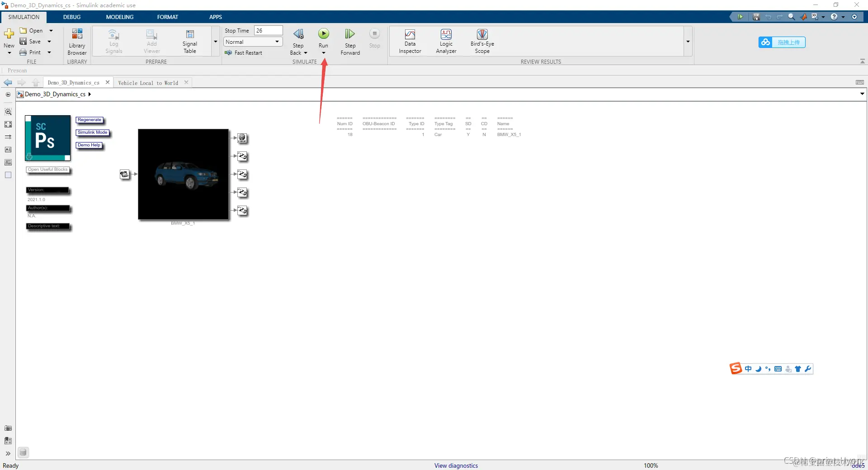Click the Baidu cloud drag-upload button
Viewport: 868px width, 470px height.
pyautogui.click(x=782, y=42)
